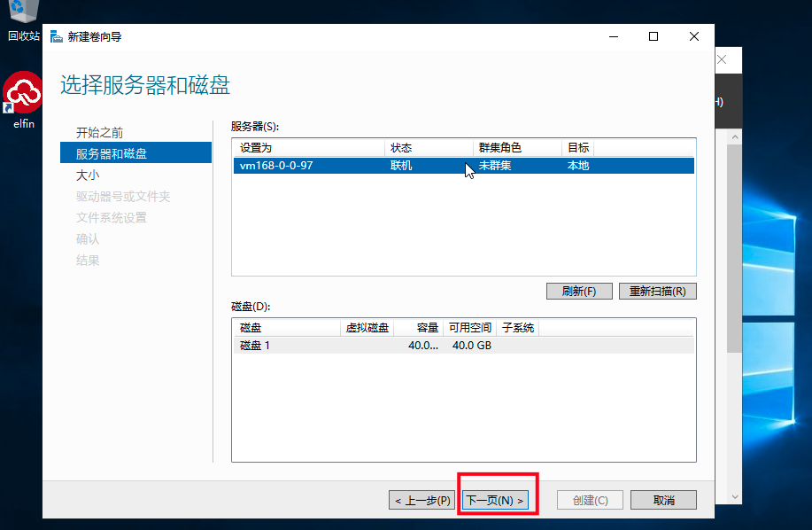
Task: Sort servers by 状态 column header
Action: point(429,148)
